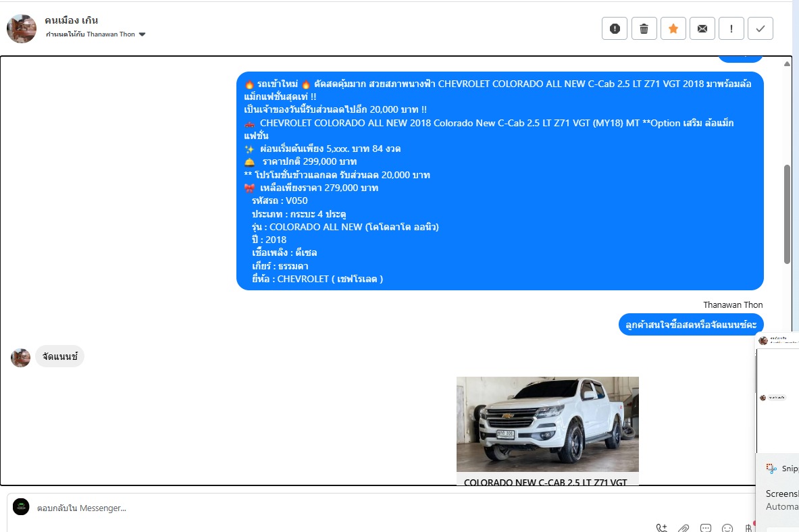This screenshot has height=532, width=799.
Task: Open saved replies speech bubble icon
Action: click(705, 528)
